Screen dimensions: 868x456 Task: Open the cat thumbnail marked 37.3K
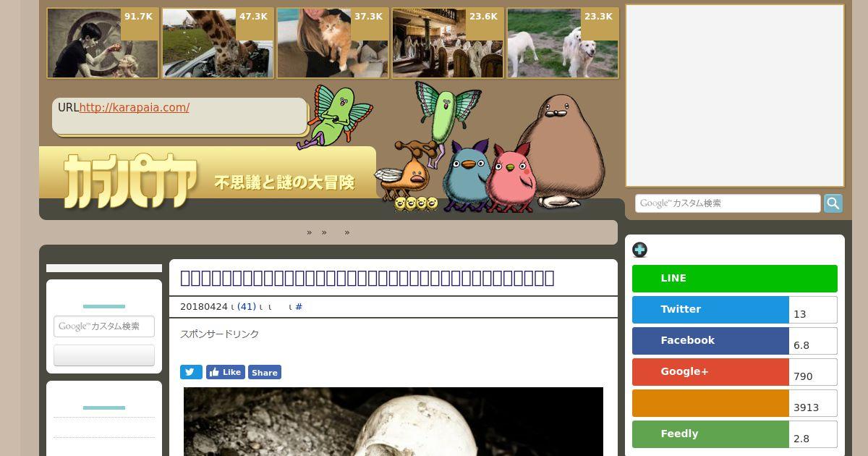pos(333,43)
